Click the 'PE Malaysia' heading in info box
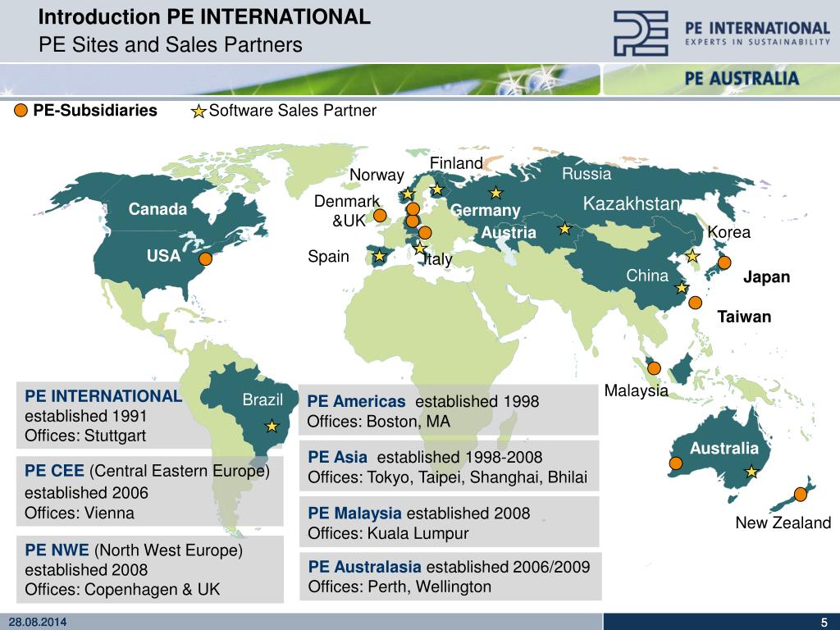 point(354,514)
